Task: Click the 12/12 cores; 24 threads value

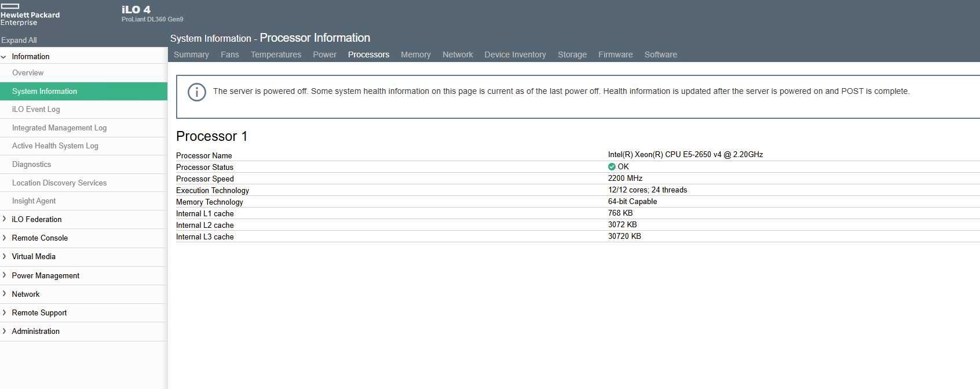Action: [x=648, y=190]
